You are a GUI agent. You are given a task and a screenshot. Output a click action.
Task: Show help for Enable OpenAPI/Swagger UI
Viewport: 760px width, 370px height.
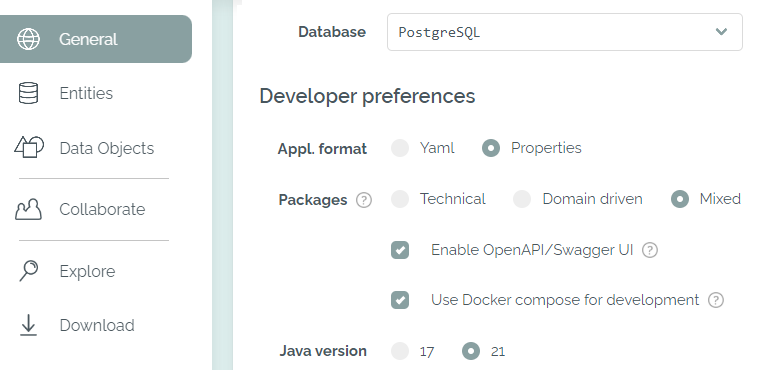649,250
